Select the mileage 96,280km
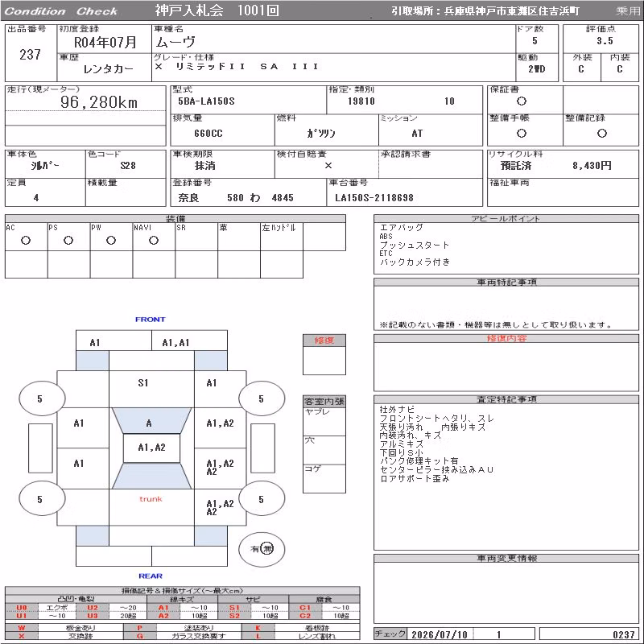Image resolution: width=644 pixels, height=644 pixels. pos(98,102)
